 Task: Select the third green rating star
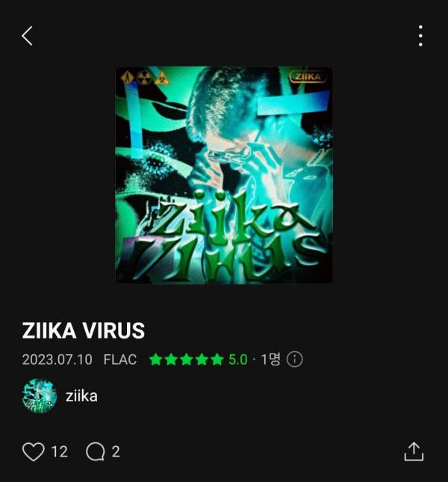coord(186,359)
